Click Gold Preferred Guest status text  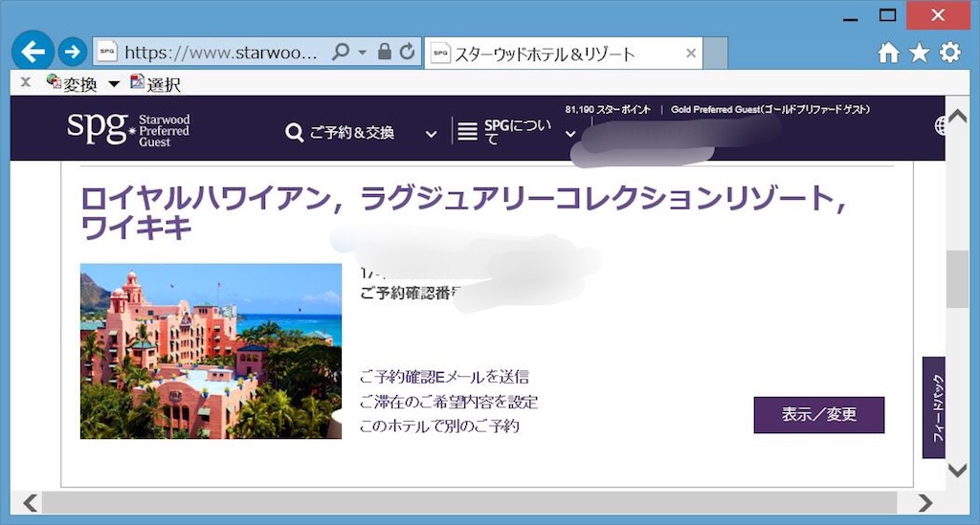pyautogui.click(x=770, y=109)
